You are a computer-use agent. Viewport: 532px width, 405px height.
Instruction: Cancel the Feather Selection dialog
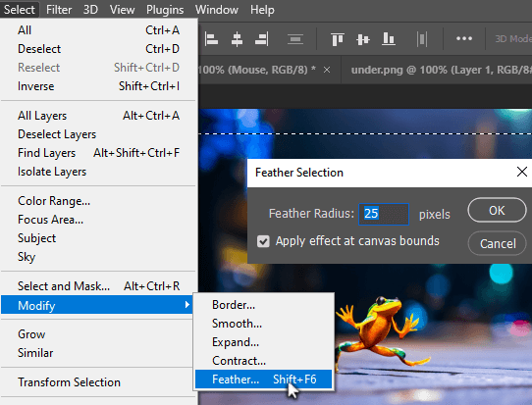click(x=497, y=243)
